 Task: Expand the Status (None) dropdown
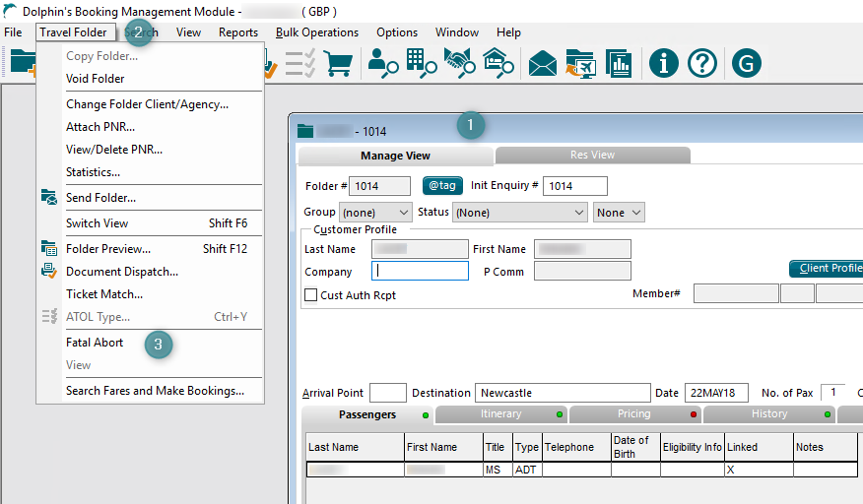(519, 213)
